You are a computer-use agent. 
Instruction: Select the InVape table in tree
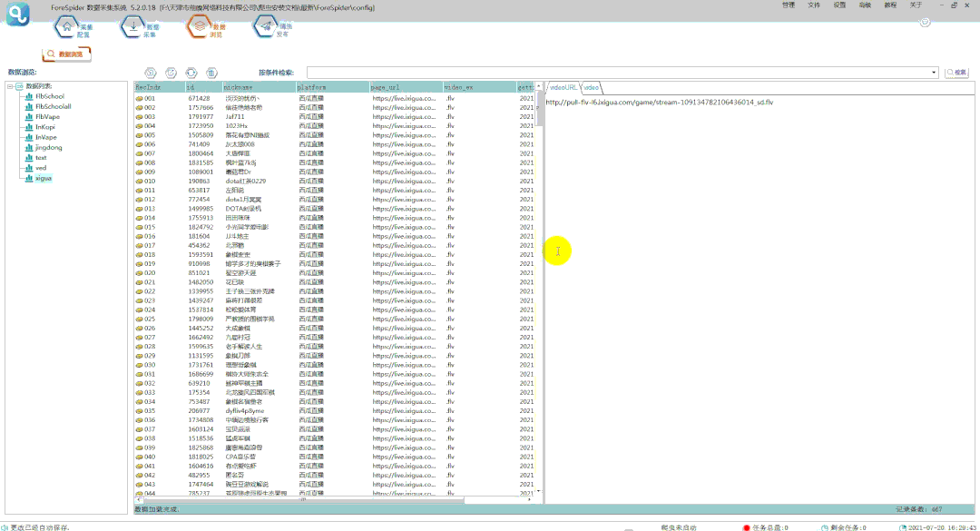click(x=45, y=138)
